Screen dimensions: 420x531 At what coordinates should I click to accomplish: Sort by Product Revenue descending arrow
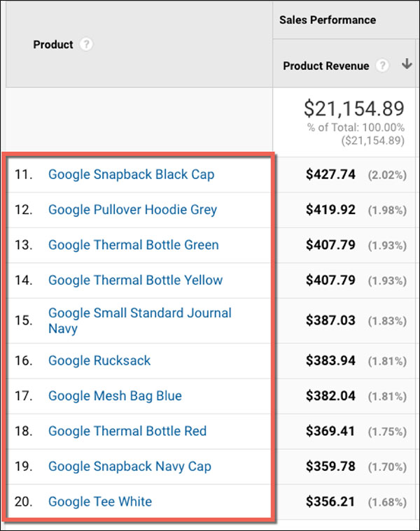coord(406,65)
